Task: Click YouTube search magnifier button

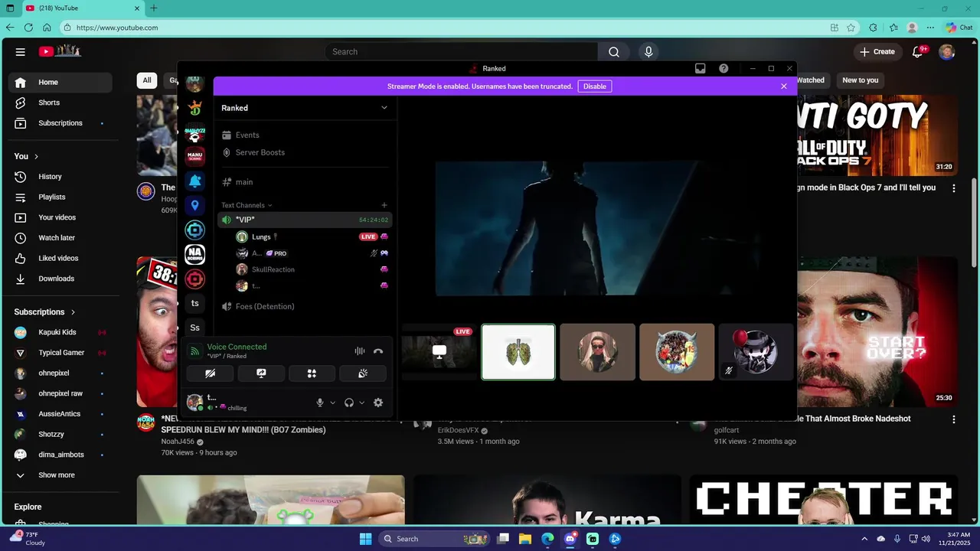Action: [x=614, y=51]
